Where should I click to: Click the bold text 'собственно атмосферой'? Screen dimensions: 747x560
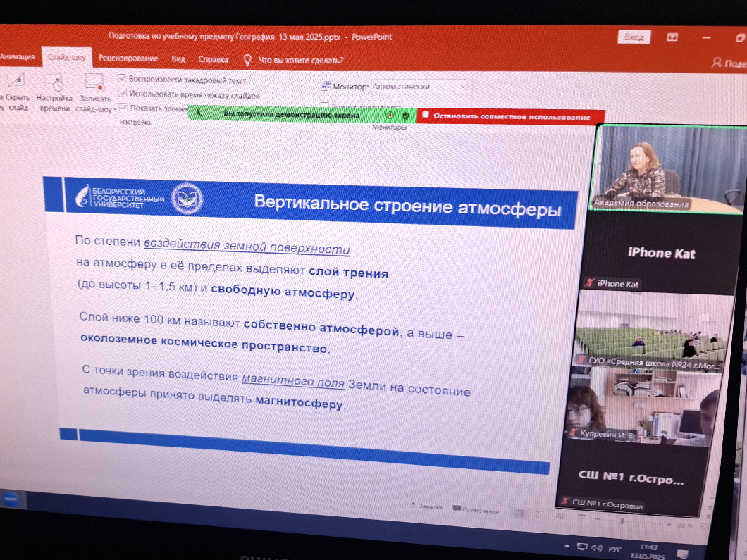point(321,327)
